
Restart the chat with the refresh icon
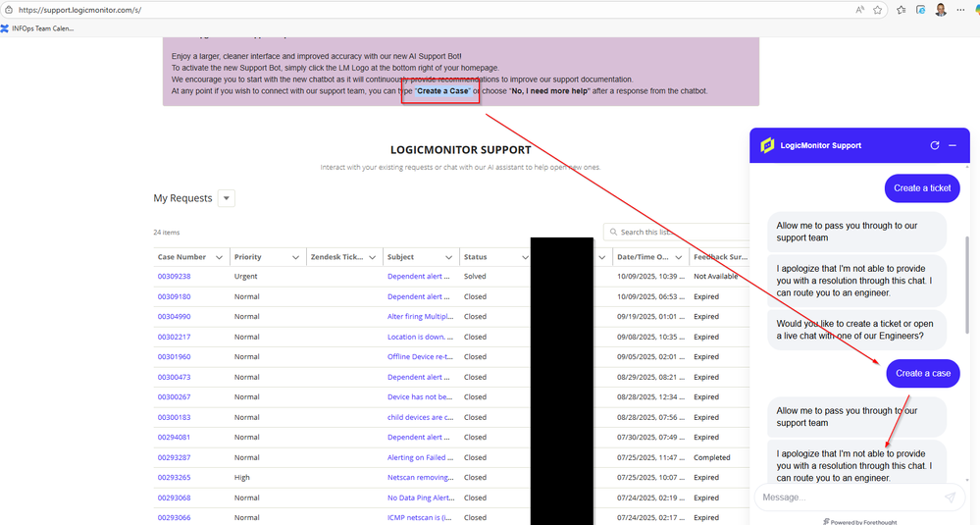(x=935, y=145)
